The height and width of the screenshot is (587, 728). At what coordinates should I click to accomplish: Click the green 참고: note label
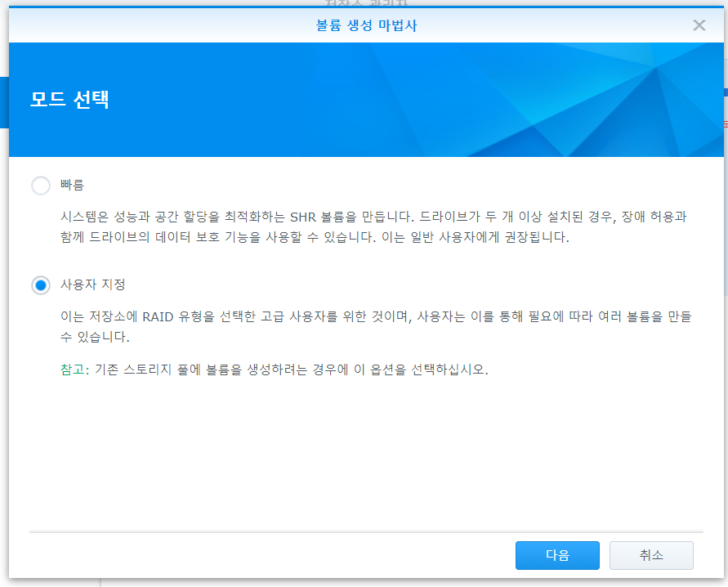(74, 370)
